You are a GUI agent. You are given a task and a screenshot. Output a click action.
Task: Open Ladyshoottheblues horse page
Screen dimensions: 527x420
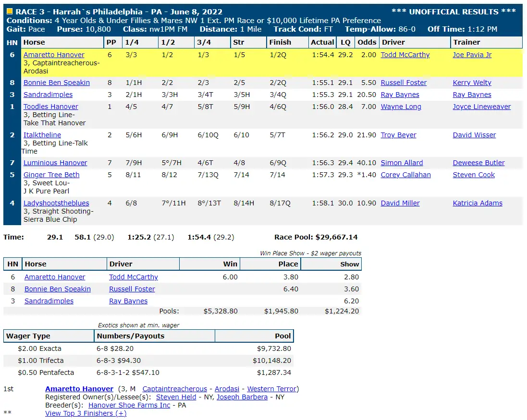[56, 203]
